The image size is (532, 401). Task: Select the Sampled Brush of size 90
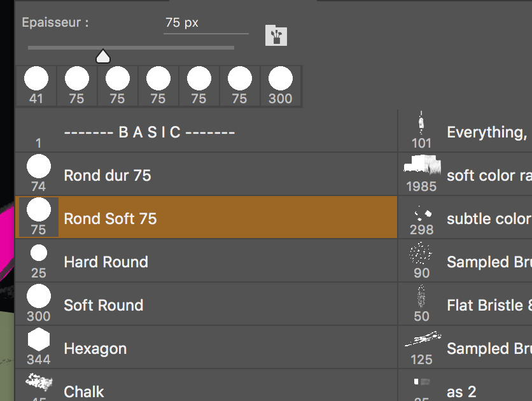[488, 262]
